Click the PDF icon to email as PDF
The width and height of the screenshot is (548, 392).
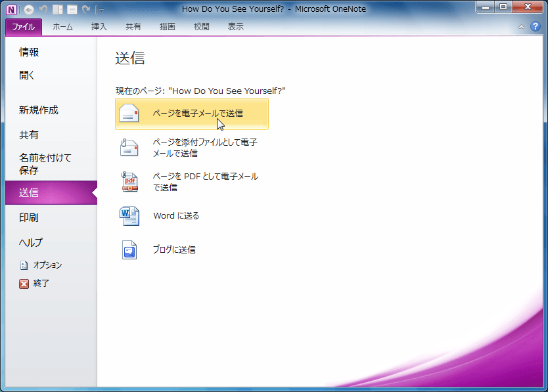pos(129,182)
